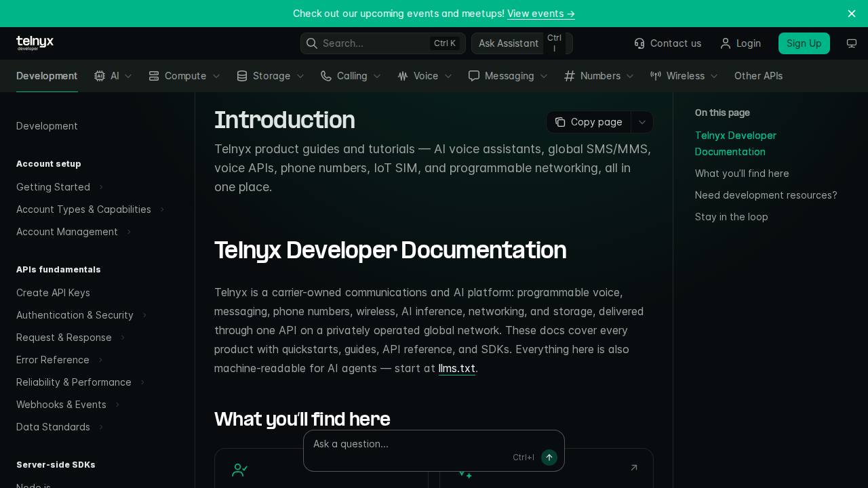Expand the AI menu chevron
The width and height of the screenshot is (868, 488).
click(128, 76)
